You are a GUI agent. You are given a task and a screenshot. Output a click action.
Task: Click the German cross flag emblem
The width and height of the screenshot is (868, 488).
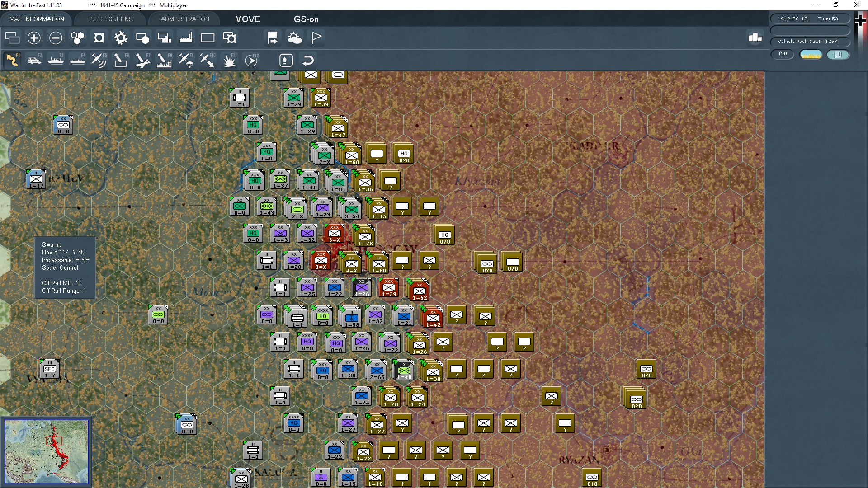(x=860, y=20)
